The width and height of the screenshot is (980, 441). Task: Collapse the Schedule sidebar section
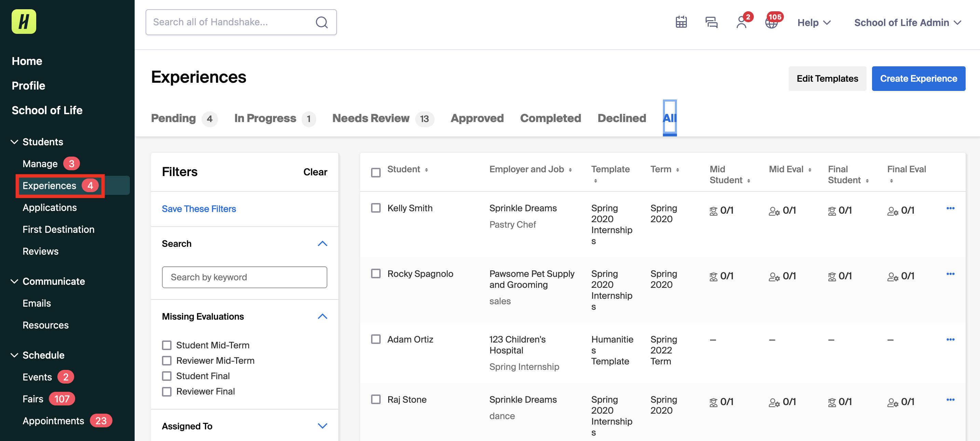(x=14, y=355)
